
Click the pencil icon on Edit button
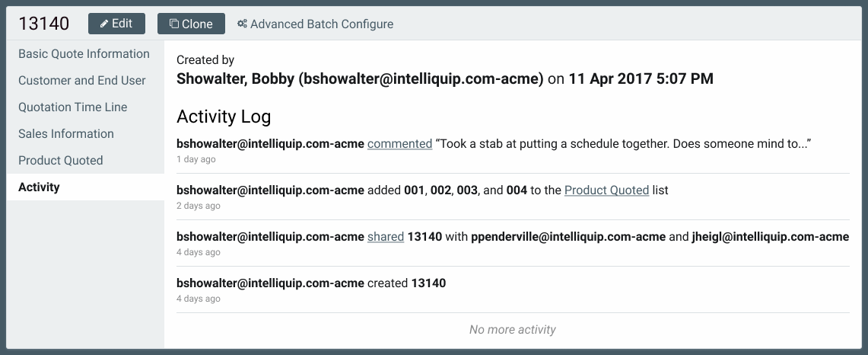pos(104,24)
